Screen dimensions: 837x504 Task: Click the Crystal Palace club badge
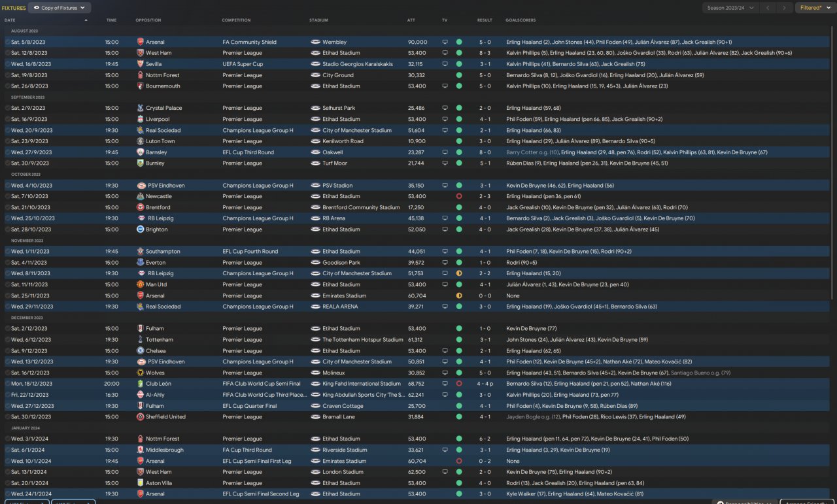click(140, 108)
